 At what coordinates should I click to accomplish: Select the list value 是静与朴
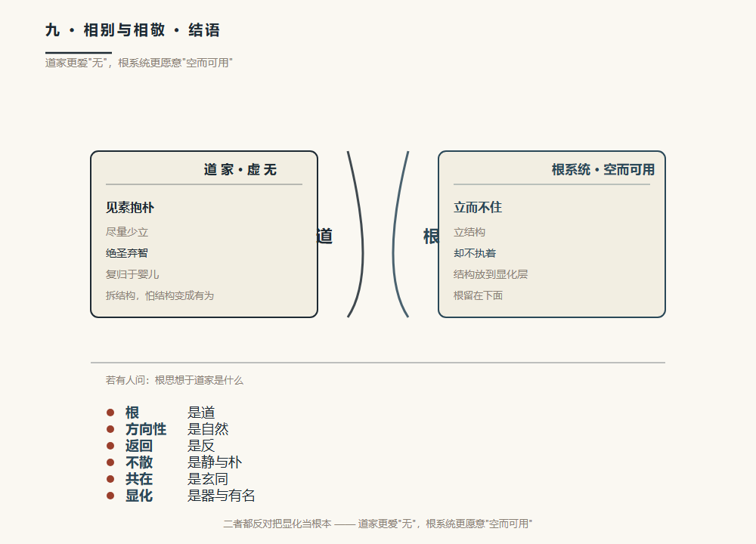[x=215, y=462]
